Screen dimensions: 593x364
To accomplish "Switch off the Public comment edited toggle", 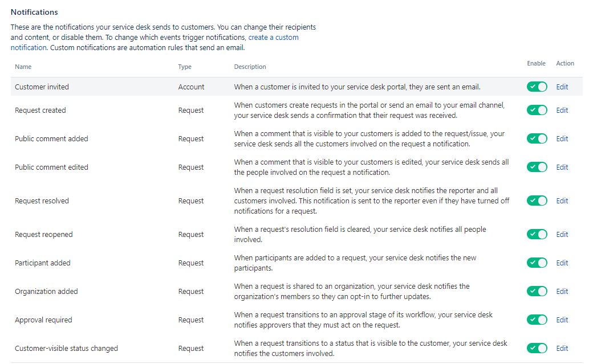I will coord(537,167).
